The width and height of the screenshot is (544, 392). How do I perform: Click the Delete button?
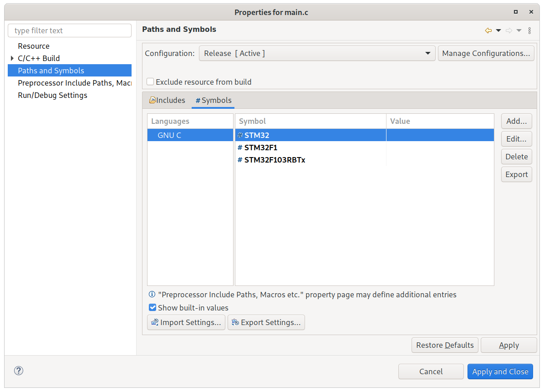point(517,157)
